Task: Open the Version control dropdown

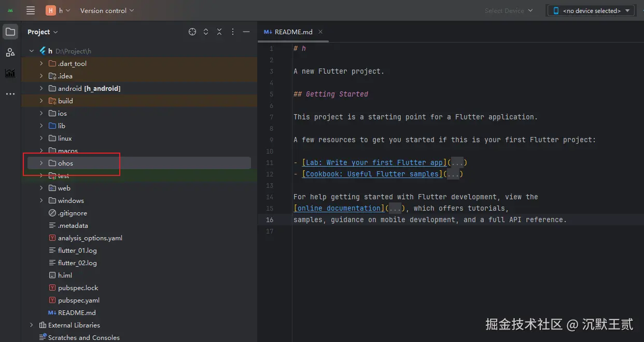Action: pyautogui.click(x=107, y=10)
